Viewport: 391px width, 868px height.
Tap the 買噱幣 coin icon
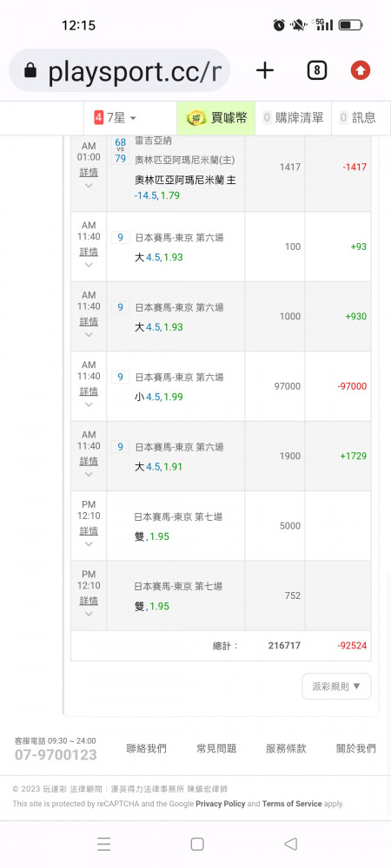click(196, 117)
